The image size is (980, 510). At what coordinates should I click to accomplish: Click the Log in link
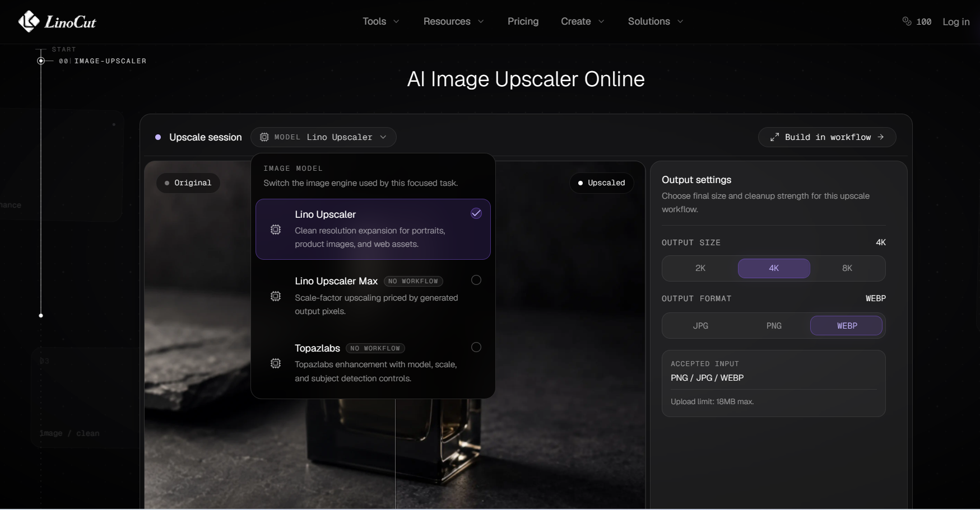(x=956, y=21)
